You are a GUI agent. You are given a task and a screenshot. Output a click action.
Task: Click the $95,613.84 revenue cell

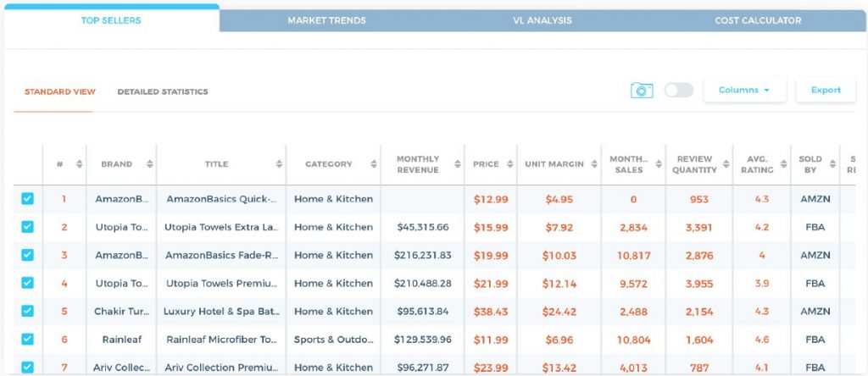[423, 312]
